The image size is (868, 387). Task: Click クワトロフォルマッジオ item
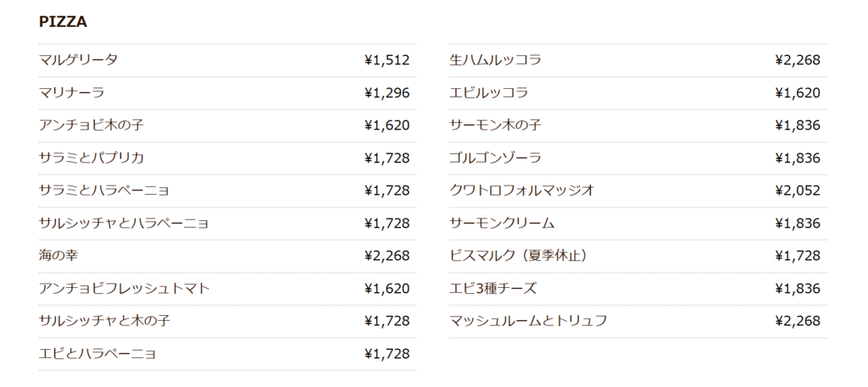click(522, 191)
